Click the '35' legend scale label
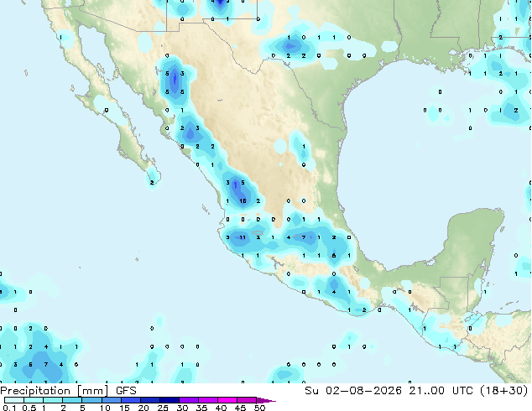The image size is (532, 411). tap(201, 408)
